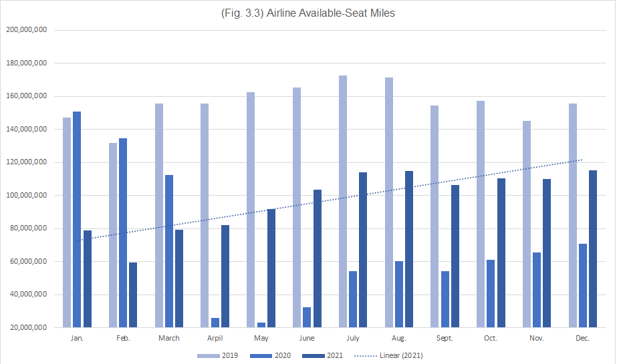Click the 60,000,000 axis label

click(x=28, y=261)
